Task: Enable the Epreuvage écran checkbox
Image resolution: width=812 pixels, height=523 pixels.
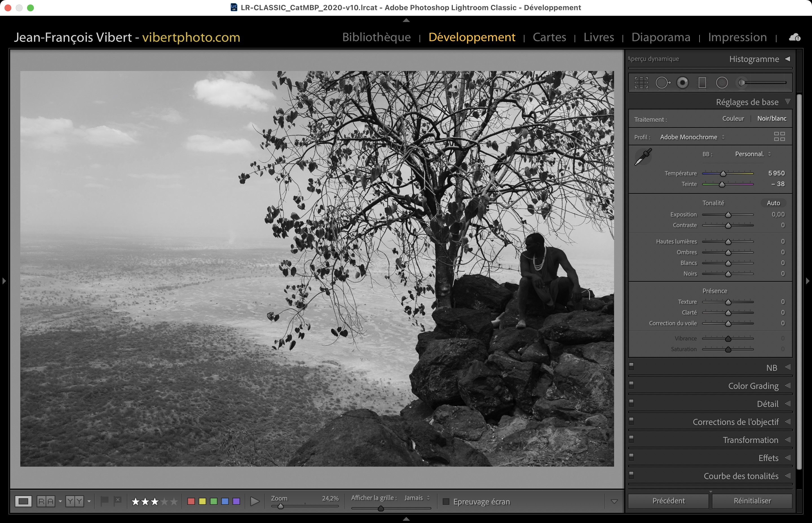Action: coord(446,502)
